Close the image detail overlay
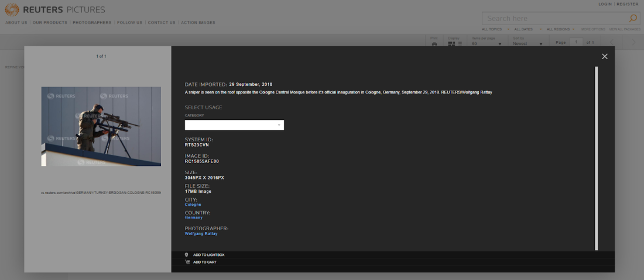 coord(605,57)
